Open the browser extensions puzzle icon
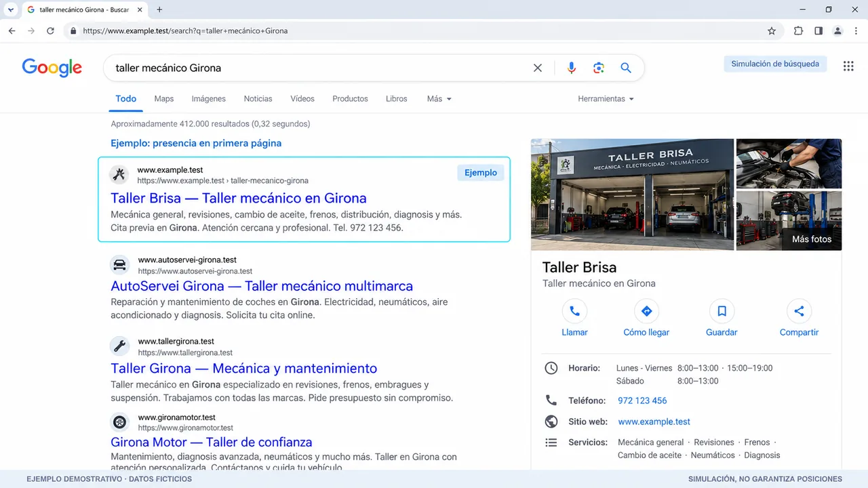The width and height of the screenshot is (868, 488). pyautogui.click(x=798, y=30)
